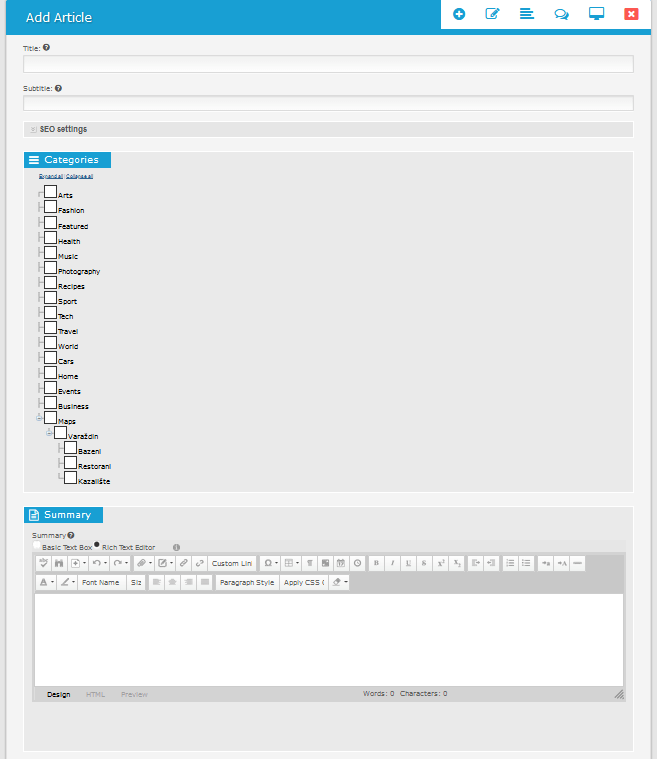Click the Underline button in editor toolbar
The width and height of the screenshot is (657, 759).
[408, 564]
